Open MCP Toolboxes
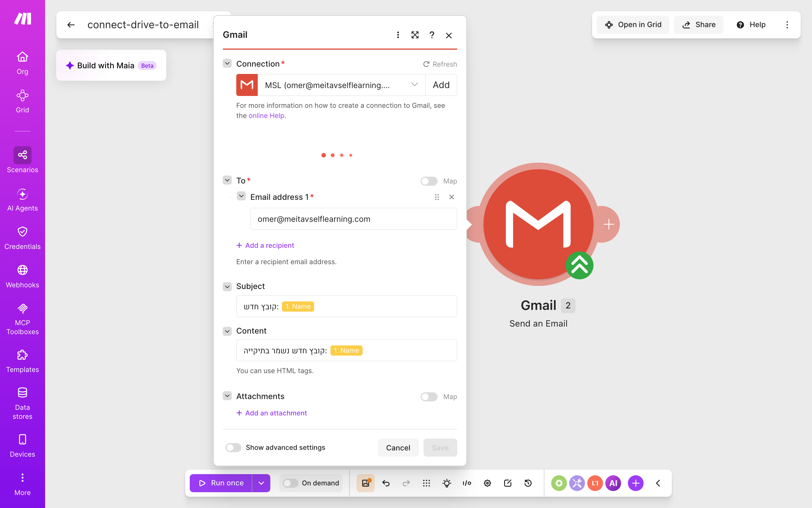 pyautogui.click(x=23, y=319)
